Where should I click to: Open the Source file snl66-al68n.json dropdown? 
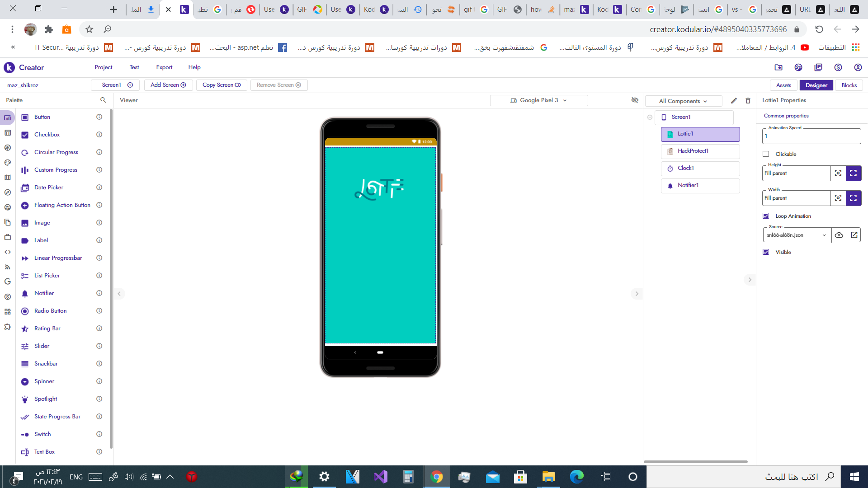tap(797, 235)
